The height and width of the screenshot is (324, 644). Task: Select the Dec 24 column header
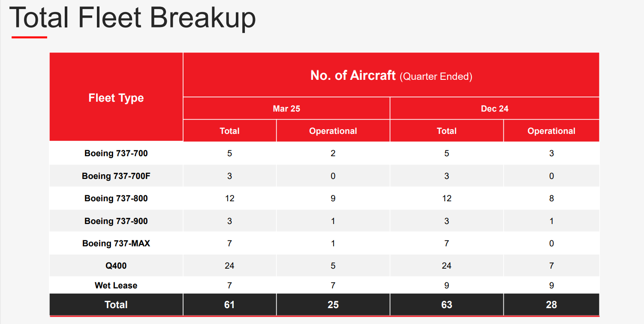point(495,109)
